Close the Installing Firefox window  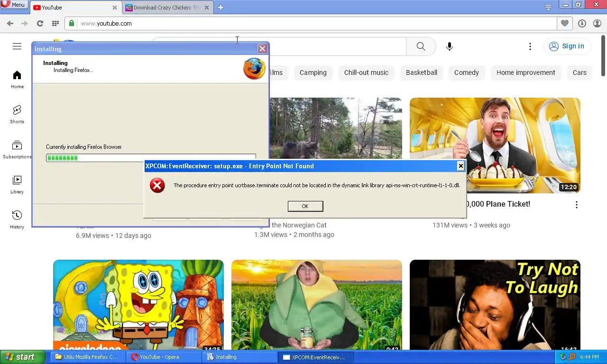click(x=262, y=49)
